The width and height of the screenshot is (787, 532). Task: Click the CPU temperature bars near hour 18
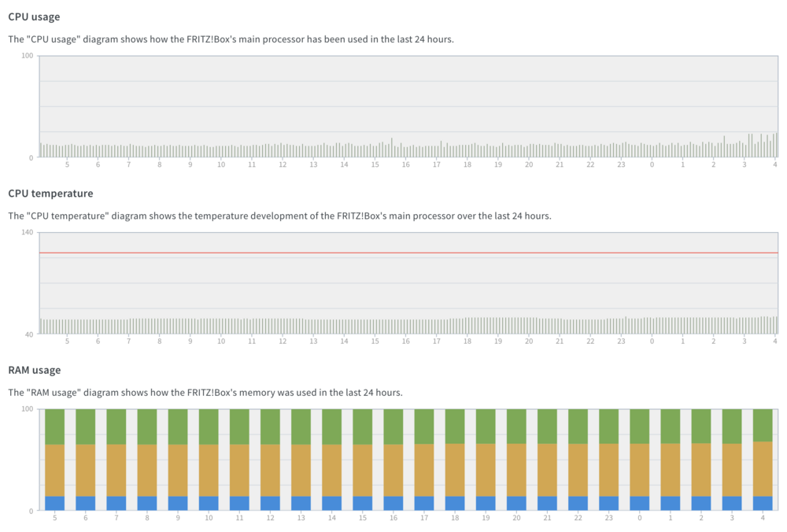[467, 325]
